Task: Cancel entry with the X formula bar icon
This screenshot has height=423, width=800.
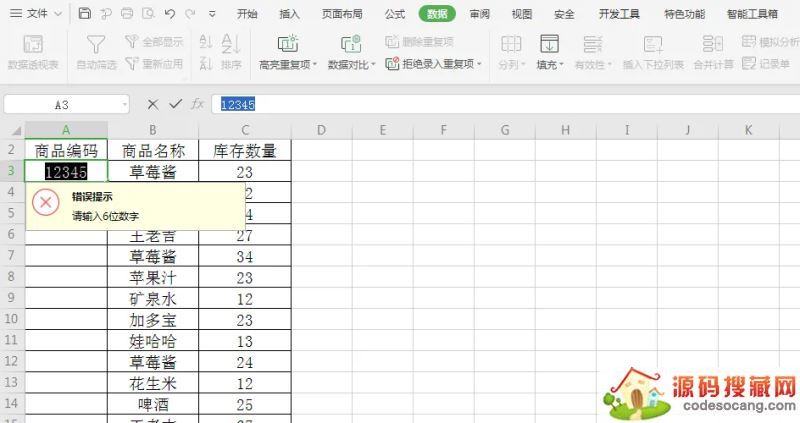Action: point(153,104)
